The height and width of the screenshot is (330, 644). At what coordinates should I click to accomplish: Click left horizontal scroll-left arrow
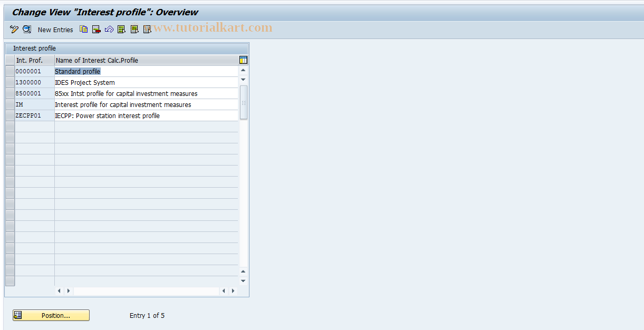[59, 291]
